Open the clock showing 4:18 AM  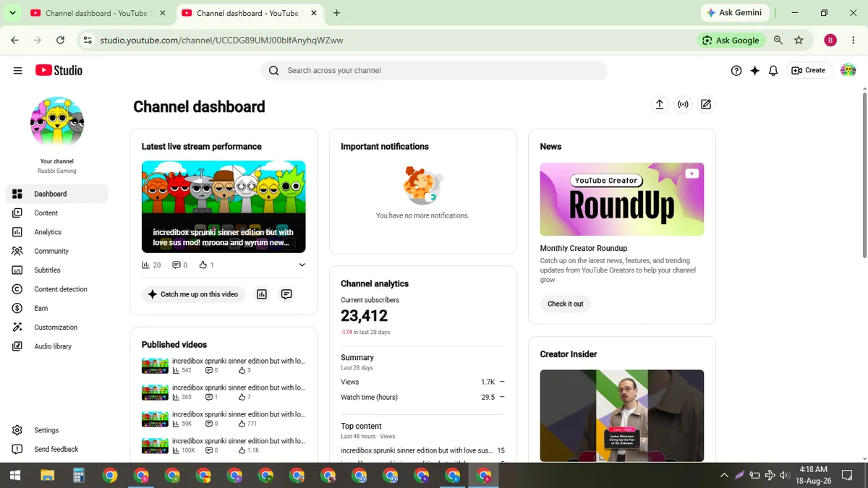[814, 475]
